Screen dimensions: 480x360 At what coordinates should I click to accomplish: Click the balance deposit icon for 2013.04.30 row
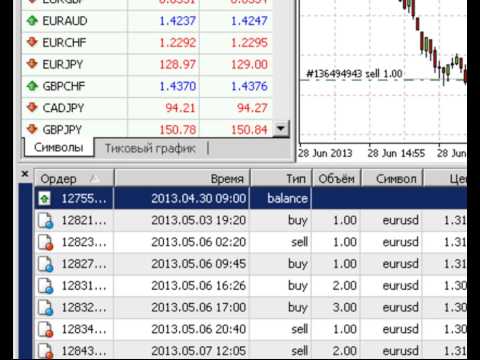(x=45, y=199)
